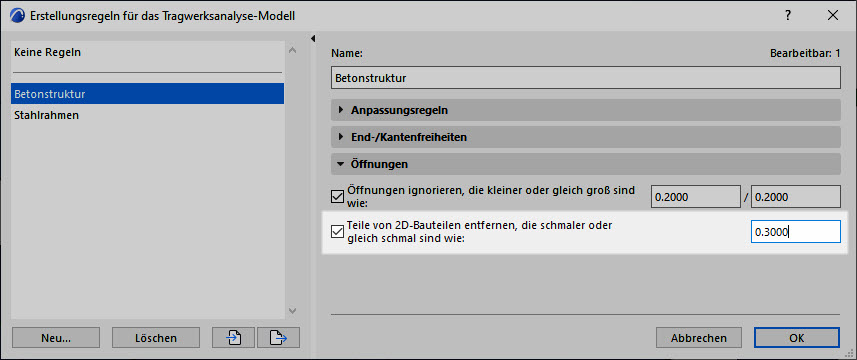
Task: Toggle ignore openings checkbox
Action: coord(337,197)
